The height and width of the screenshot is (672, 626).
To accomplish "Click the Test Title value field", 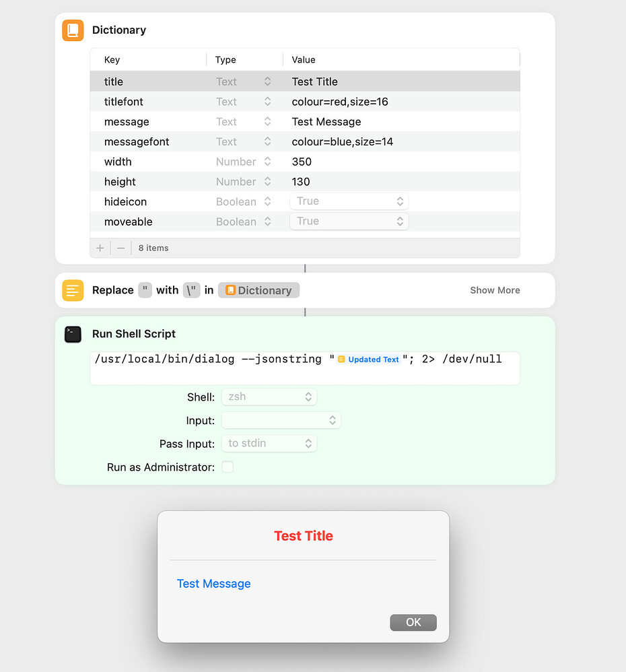I will coord(315,81).
